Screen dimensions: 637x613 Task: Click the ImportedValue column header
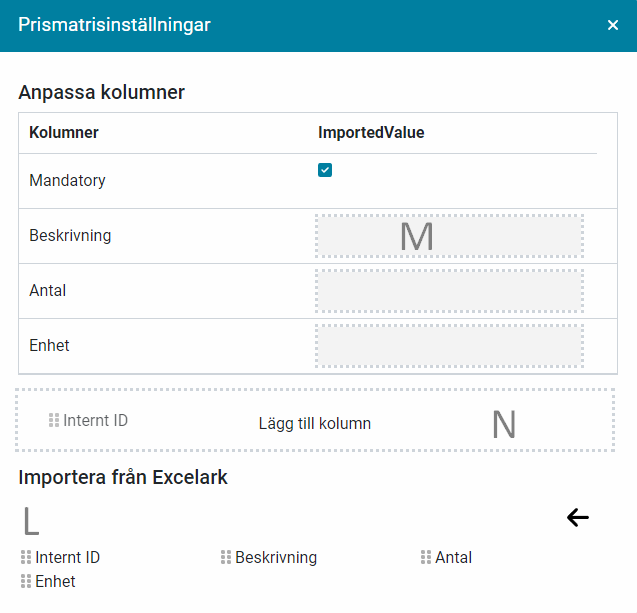pyautogui.click(x=371, y=132)
